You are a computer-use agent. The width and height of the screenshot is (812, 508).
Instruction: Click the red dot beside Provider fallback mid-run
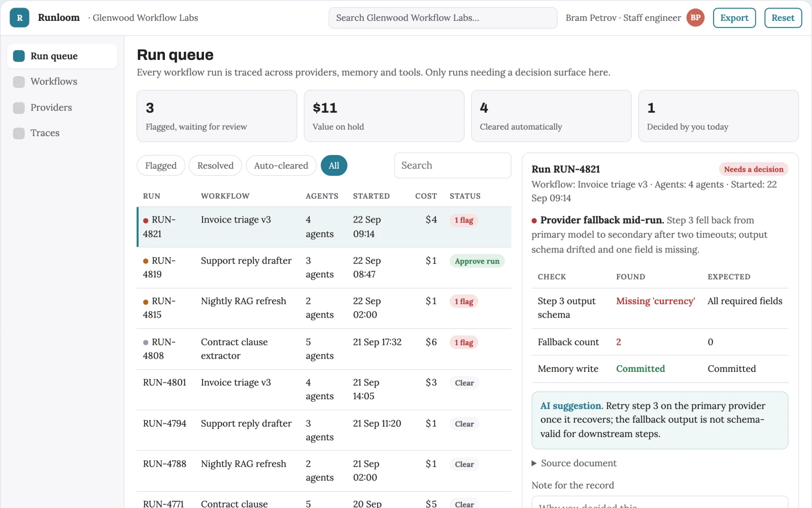pyautogui.click(x=534, y=220)
